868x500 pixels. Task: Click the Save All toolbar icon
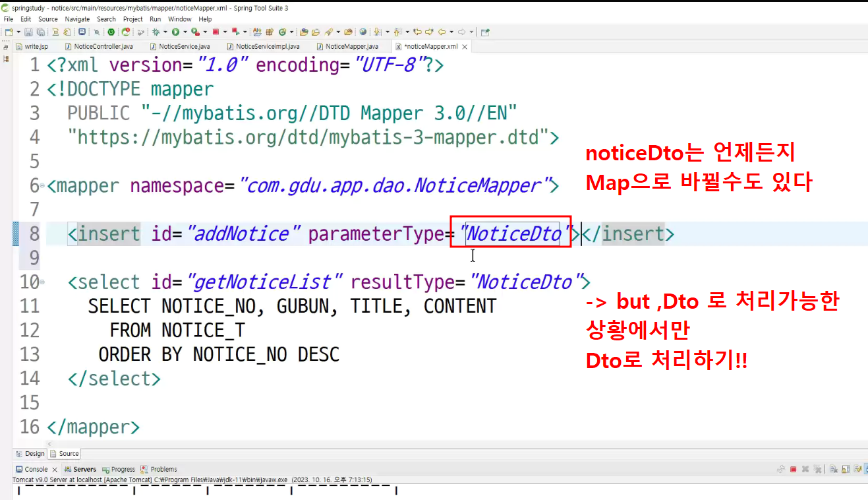point(41,32)
